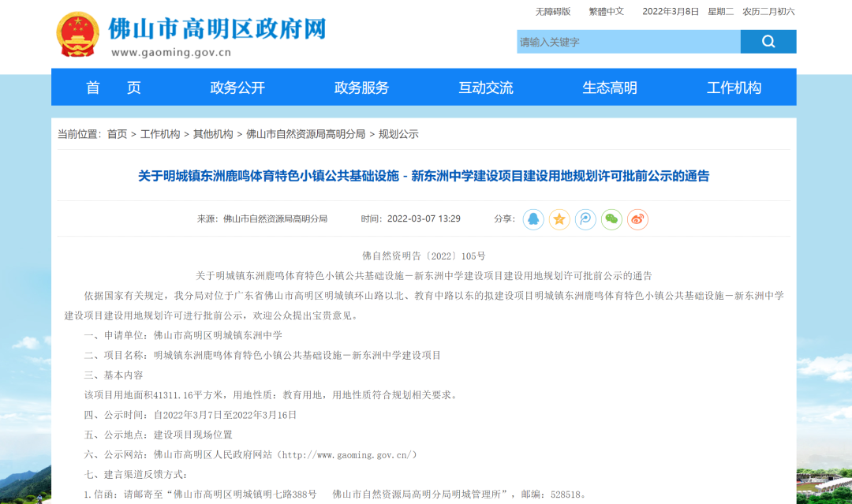Image resolution: width=852 pixels, height=504 pixels.
Task: Enable 无障碍版 accessibility mode
Action: click(553, 11)
